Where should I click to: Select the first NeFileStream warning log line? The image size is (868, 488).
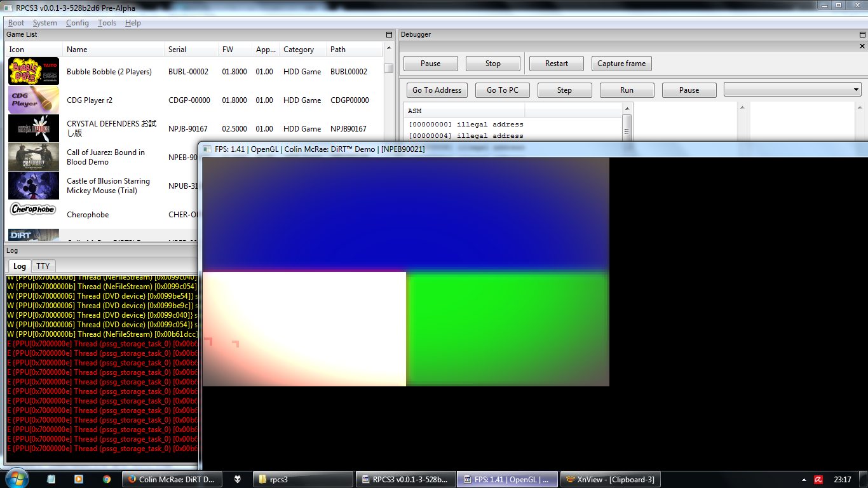tap(102, 277)
